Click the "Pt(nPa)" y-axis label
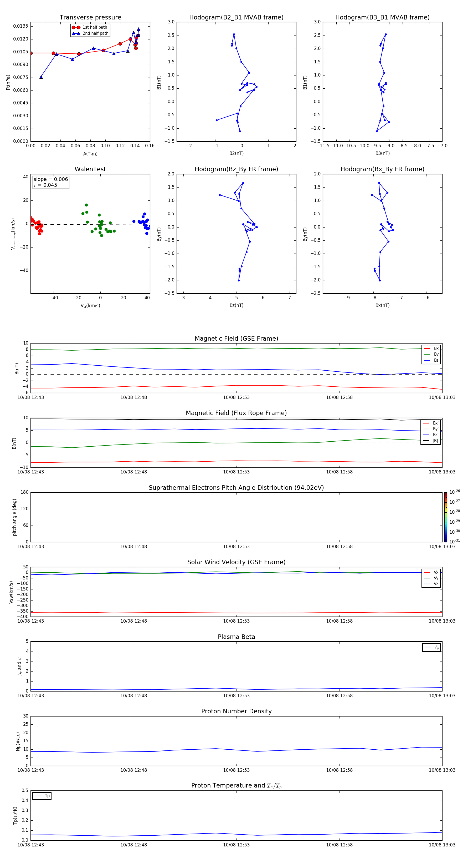The width and height of the screenshot is (473, 868). click(x=8, y=82)
